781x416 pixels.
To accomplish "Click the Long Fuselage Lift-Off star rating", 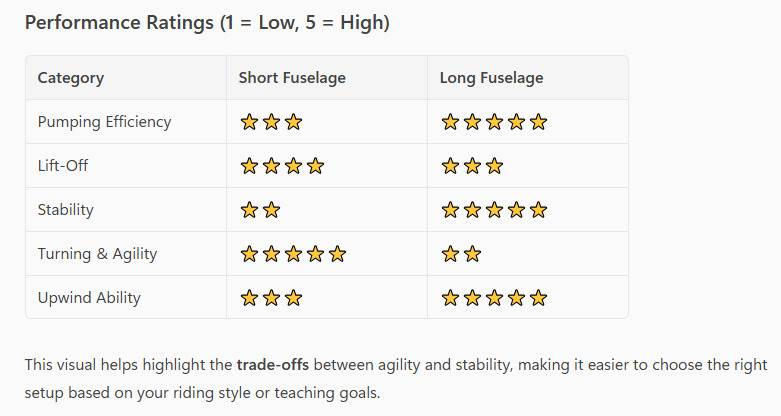I will 472,166.
